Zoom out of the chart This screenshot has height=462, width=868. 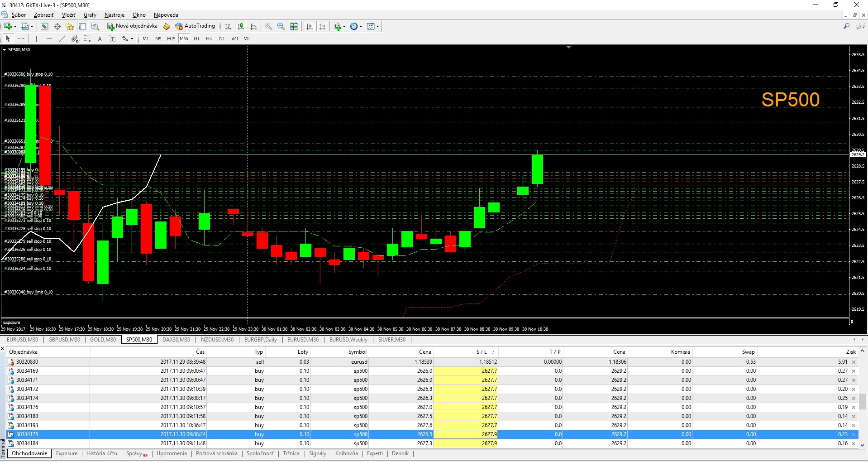[281, 26]
